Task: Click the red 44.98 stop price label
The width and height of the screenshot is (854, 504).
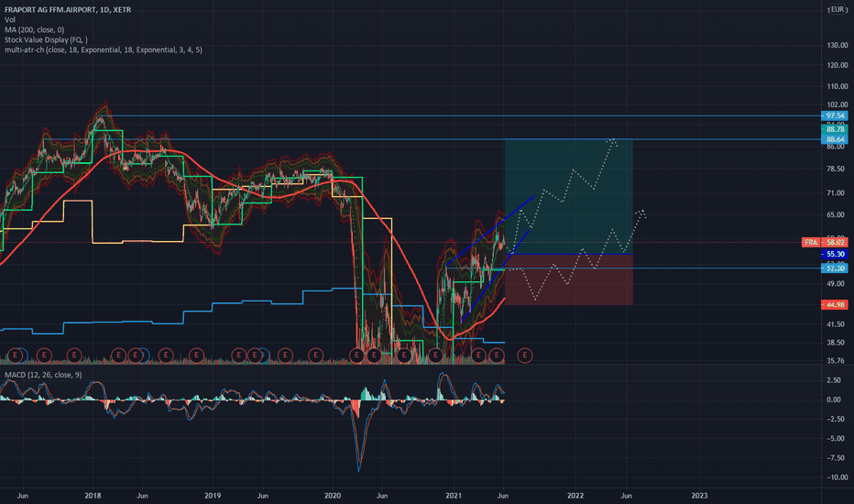Action: point(835,304)
